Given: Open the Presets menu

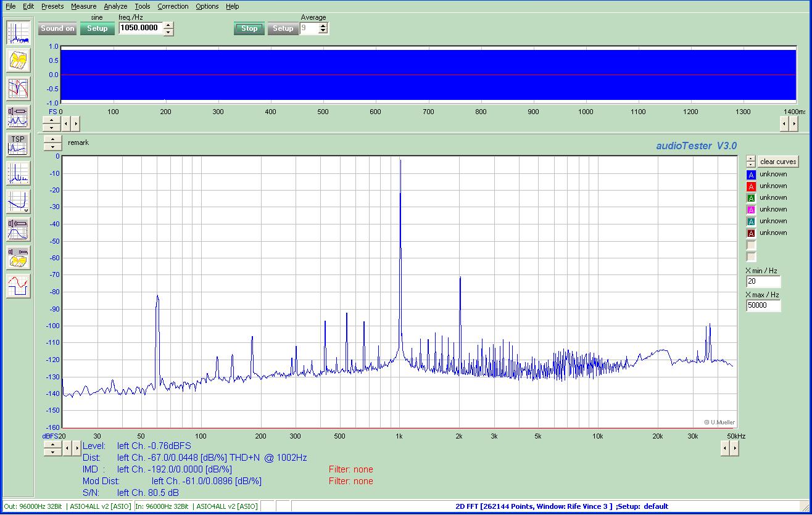Looking at the screenshot, I should 52,6.
